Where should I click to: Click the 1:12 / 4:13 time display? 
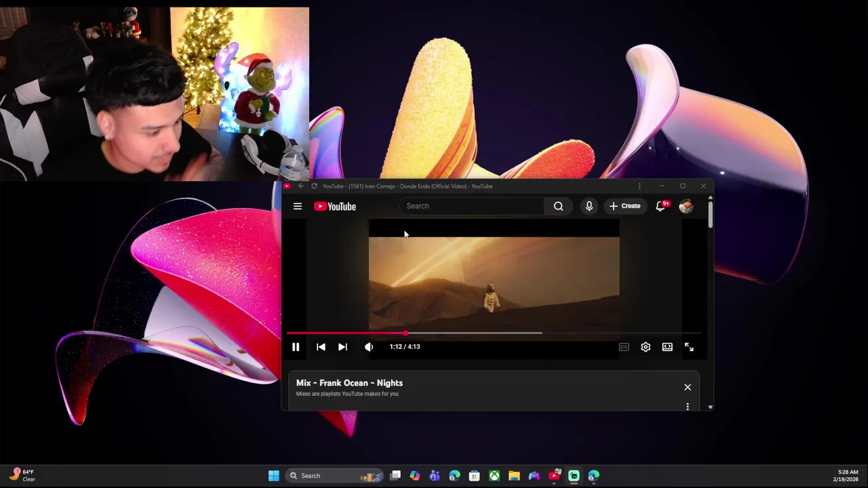pos(405,346)
